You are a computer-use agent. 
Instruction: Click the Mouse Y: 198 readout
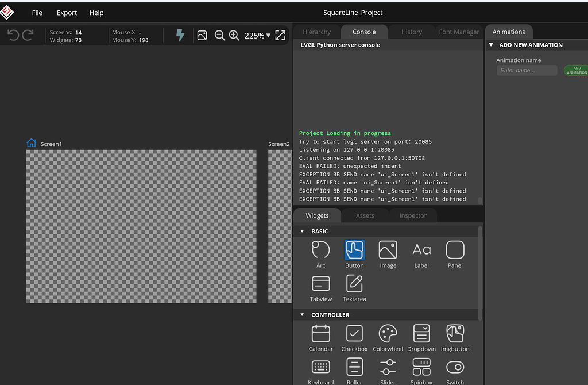[130, 40]
